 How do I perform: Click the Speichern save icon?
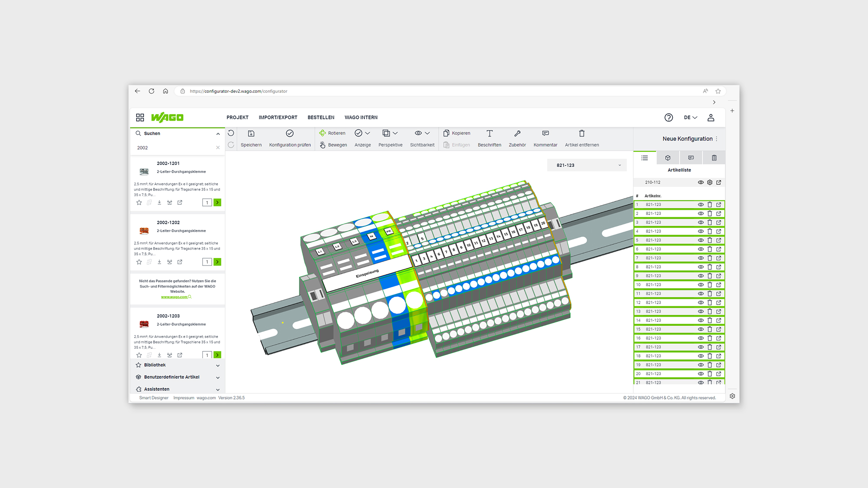pos(251,134)
